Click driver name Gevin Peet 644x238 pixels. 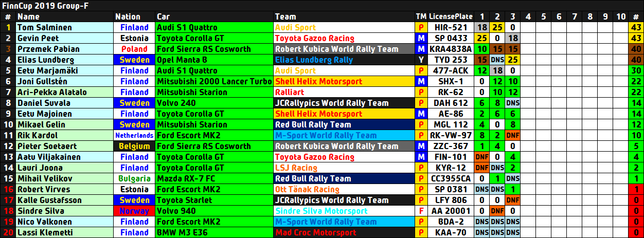click(x=38, y=38)
